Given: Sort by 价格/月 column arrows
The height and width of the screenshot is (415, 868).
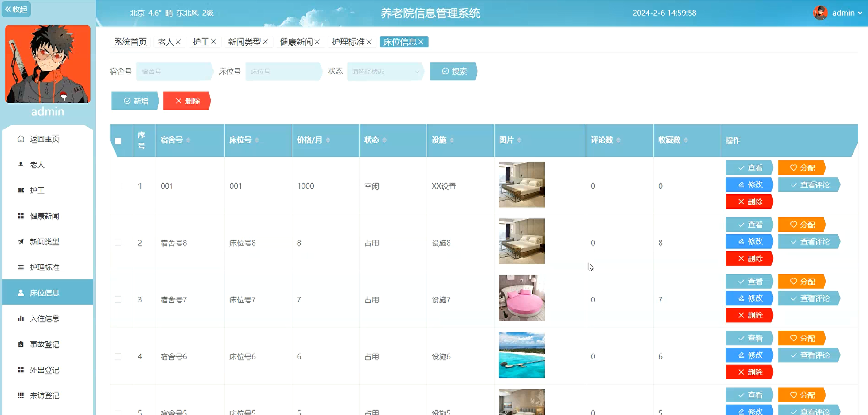Looking at the screenshot, I should coord(328,140).
